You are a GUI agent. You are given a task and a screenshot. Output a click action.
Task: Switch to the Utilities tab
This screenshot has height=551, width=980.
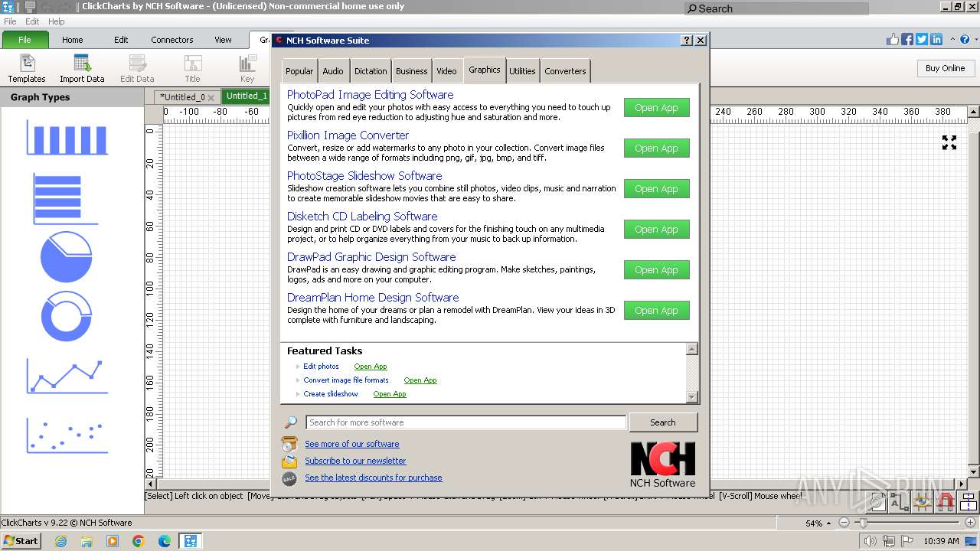[x=523, y=71]
